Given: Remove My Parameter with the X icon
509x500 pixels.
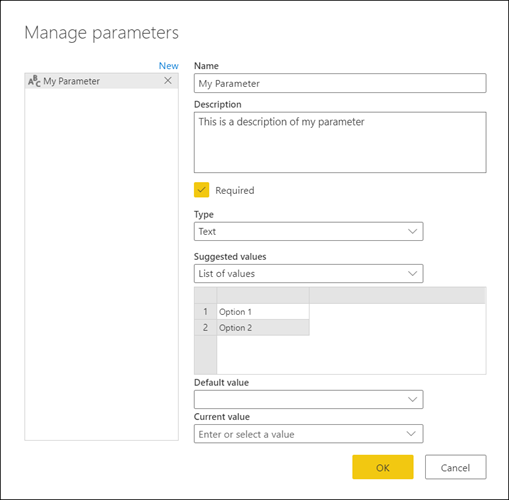Looking at the screenshot, I should [x=168, y=81].
